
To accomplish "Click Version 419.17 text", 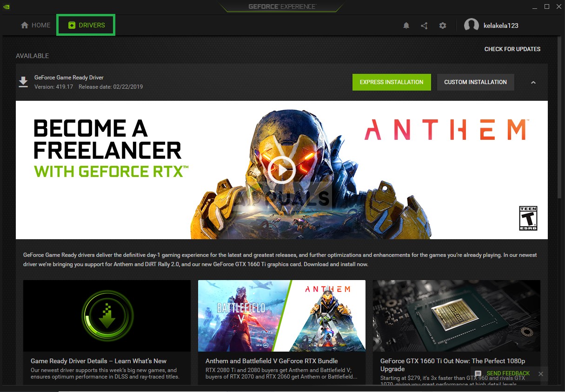I will (x=53, y=87).
